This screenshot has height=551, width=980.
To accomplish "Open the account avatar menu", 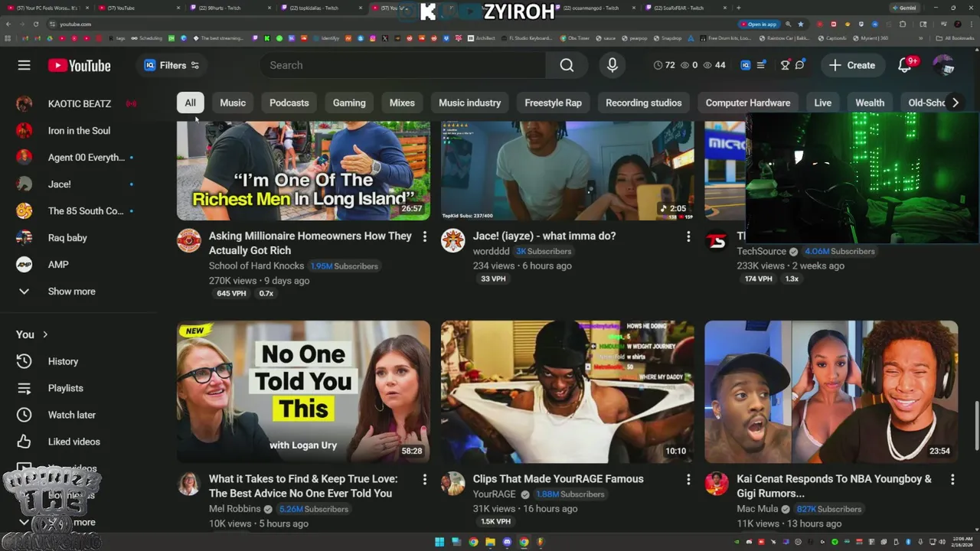I will tap(943, 65).
